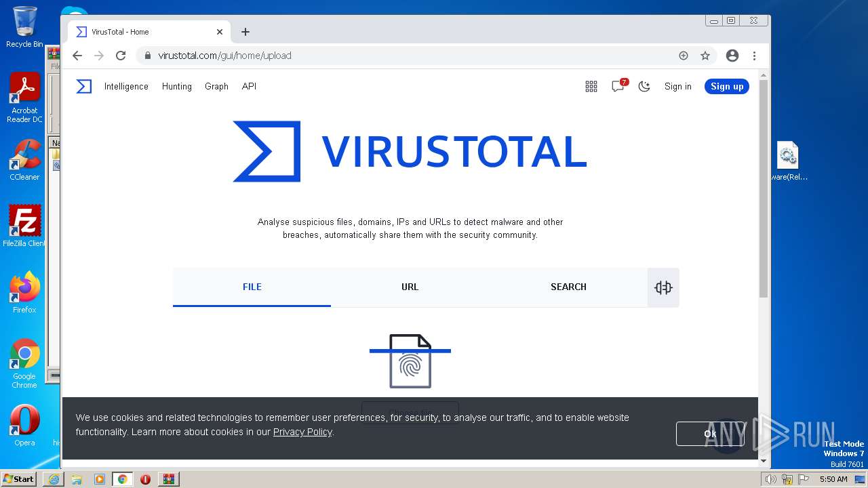The image size is (868, 488).
Task: Click the Chrome taskbar button
Action: click(122, 479)
